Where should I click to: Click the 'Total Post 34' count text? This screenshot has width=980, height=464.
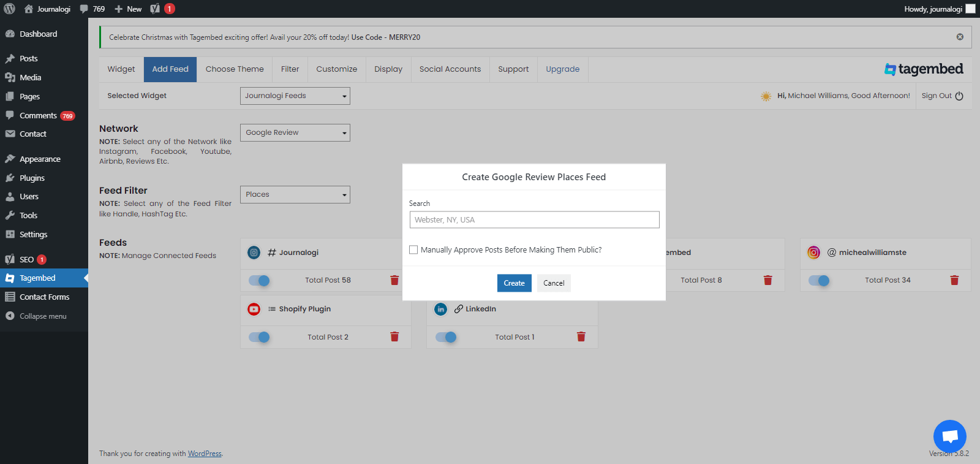click(x=888, y=280)
